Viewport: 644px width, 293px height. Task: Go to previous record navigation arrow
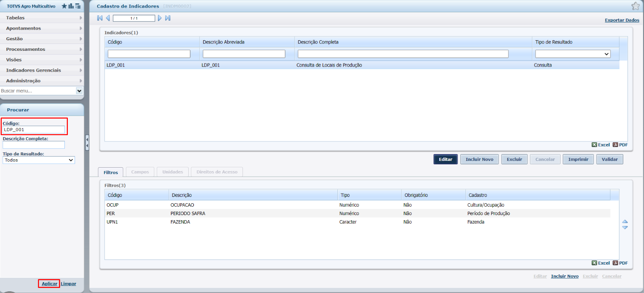tap(108, 18)
